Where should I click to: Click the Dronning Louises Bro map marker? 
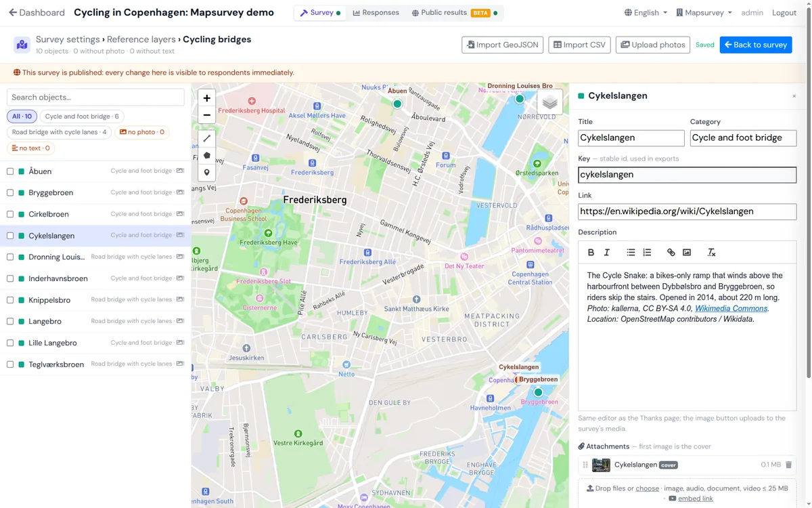click(520, 98)
